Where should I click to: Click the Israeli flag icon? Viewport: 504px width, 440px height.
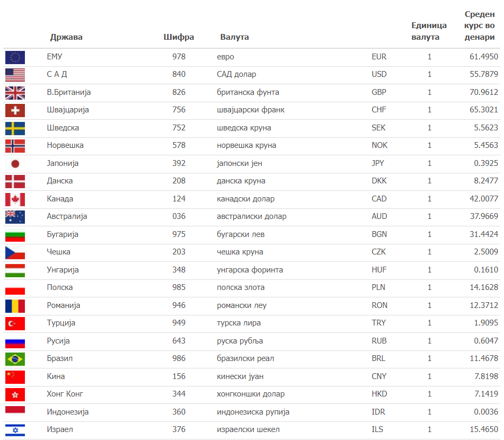(x=15, y=430)
